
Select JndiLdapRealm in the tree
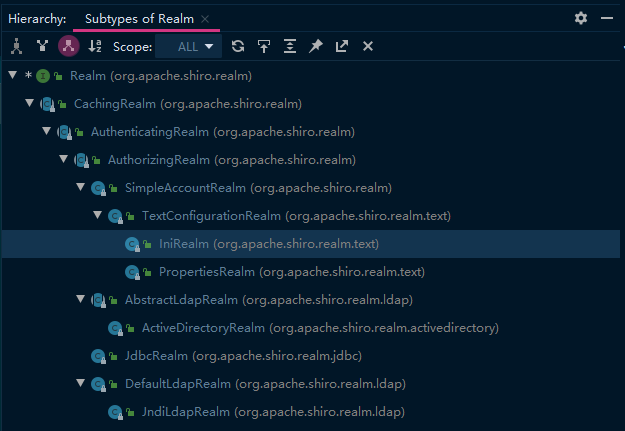311,412
